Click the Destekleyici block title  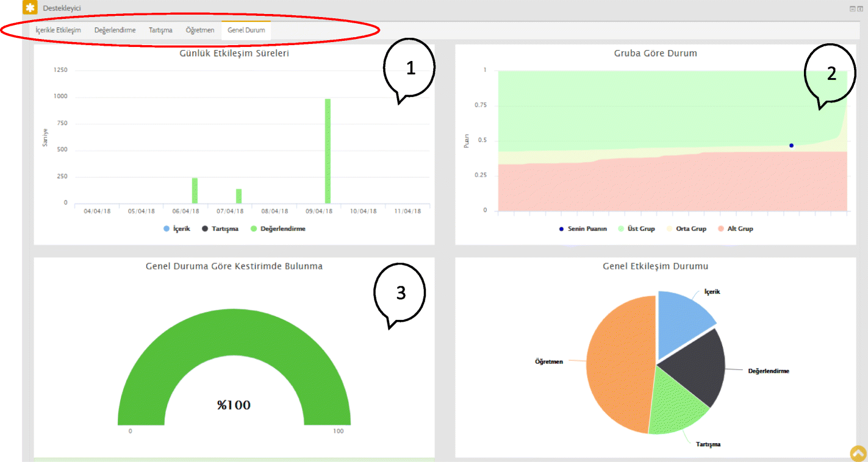[62, 9]
